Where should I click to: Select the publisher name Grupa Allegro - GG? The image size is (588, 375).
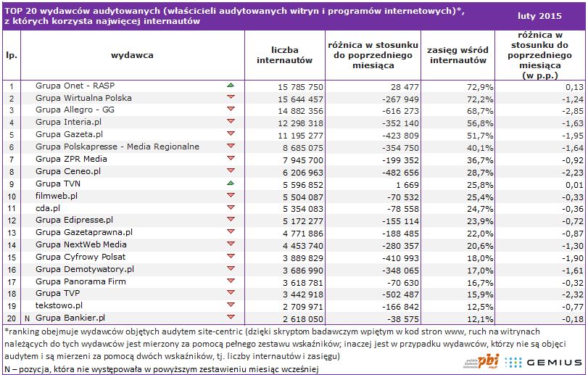[x=75, y=110]
